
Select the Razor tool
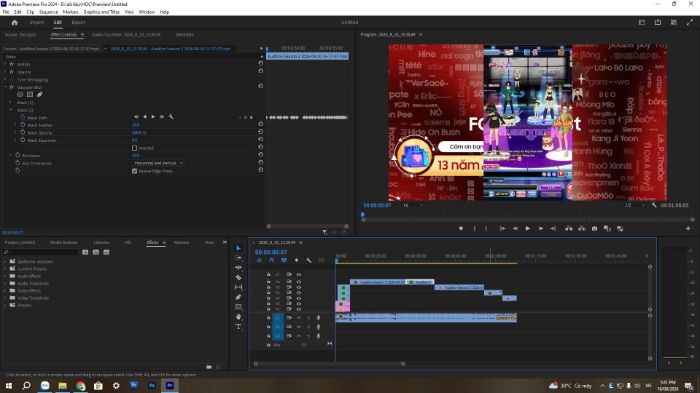point(238,277)
